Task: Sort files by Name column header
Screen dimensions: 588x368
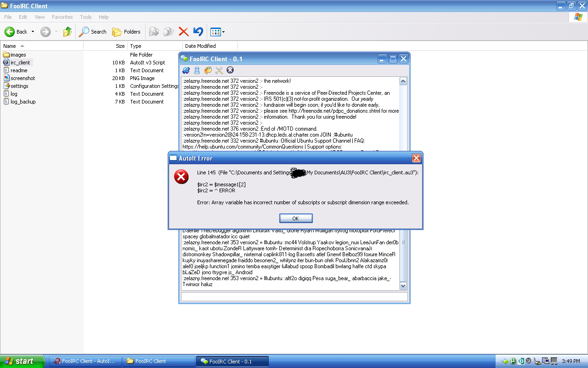Action: point(42,46)
